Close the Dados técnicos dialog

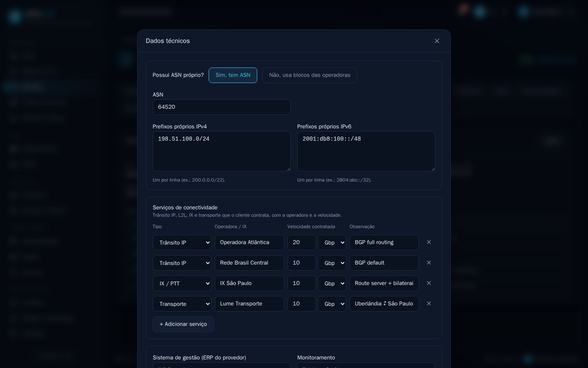point(437,41)
